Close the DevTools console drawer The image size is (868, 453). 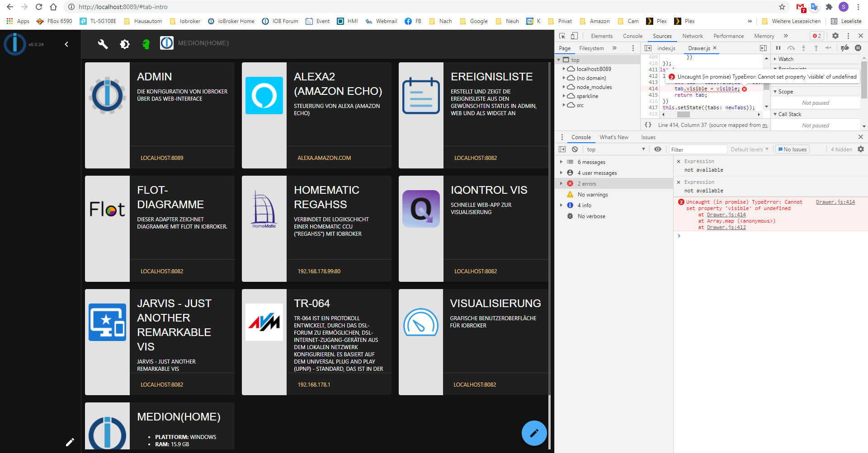[x=860, y=137]
